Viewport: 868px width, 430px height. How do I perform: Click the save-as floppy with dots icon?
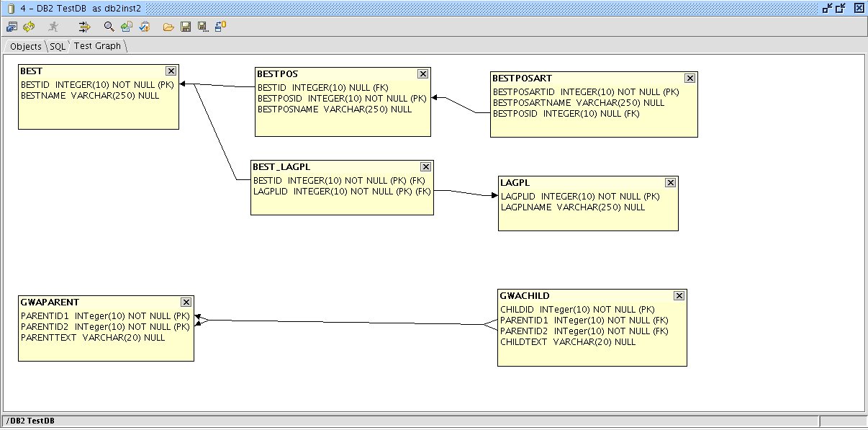click(203, 27)
